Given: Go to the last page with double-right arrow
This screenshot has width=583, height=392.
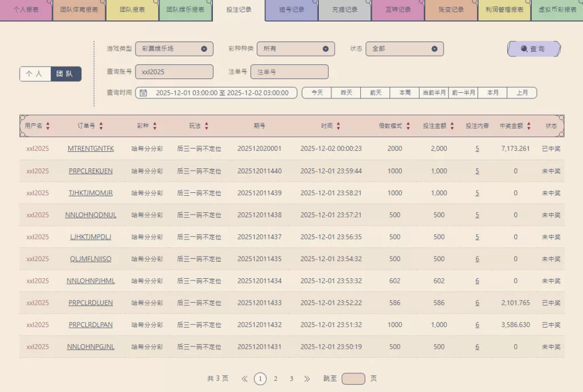Looking at the screenshot, I should [307, 379].
